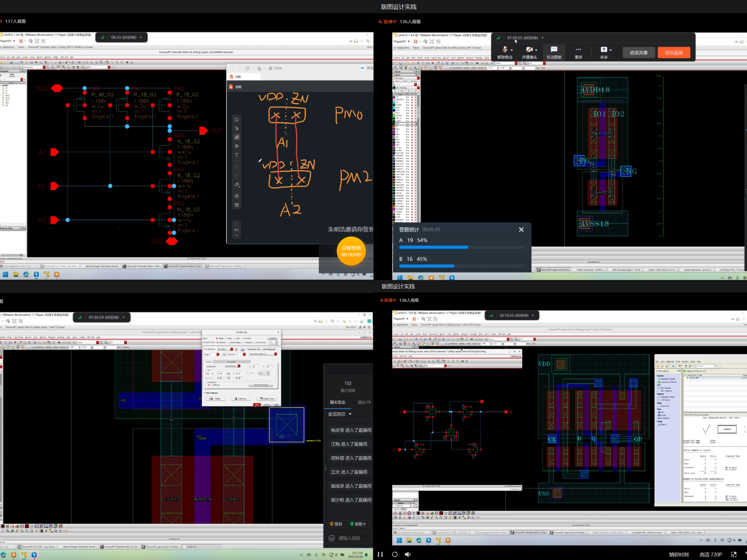The height and width of the screenshot is (560, 747).
Task: Pick the eraser tool on whiteboard
Action: click(x=237, y=185)
